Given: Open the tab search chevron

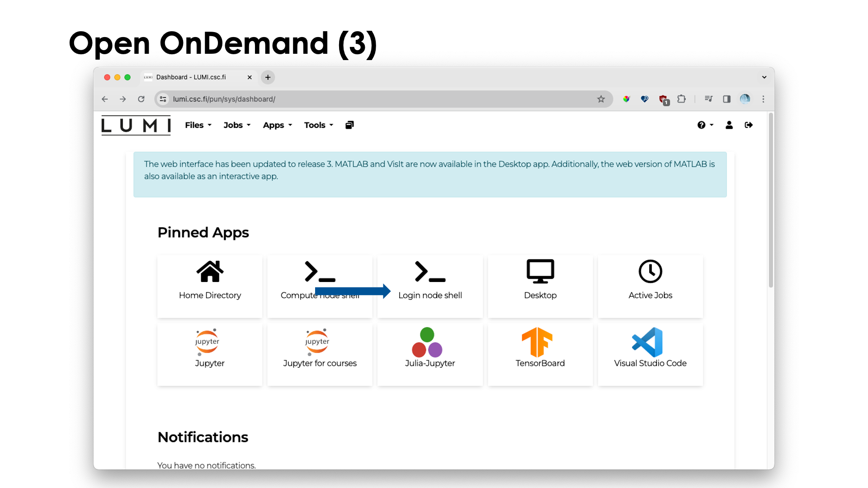Looking at the screenshot, I should (764, 77).
